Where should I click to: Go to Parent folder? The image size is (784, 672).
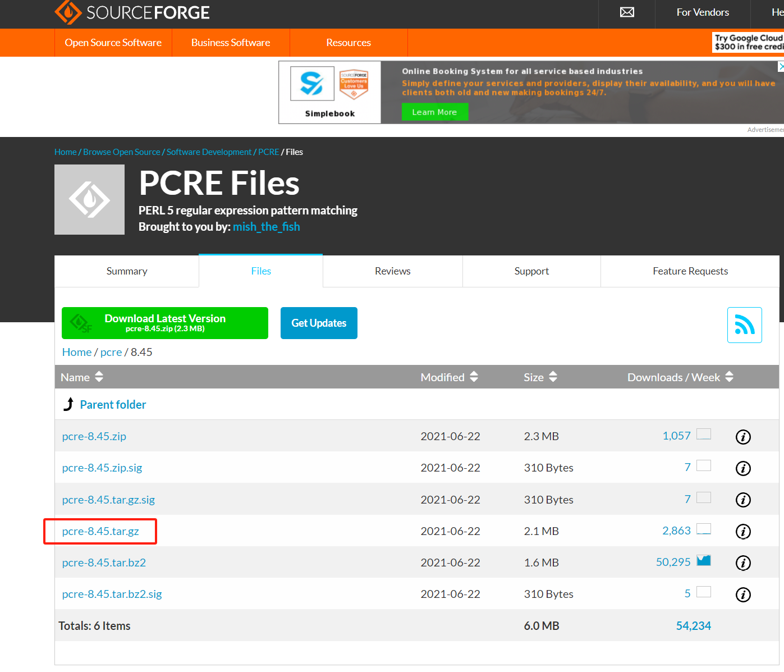(113, 405)
